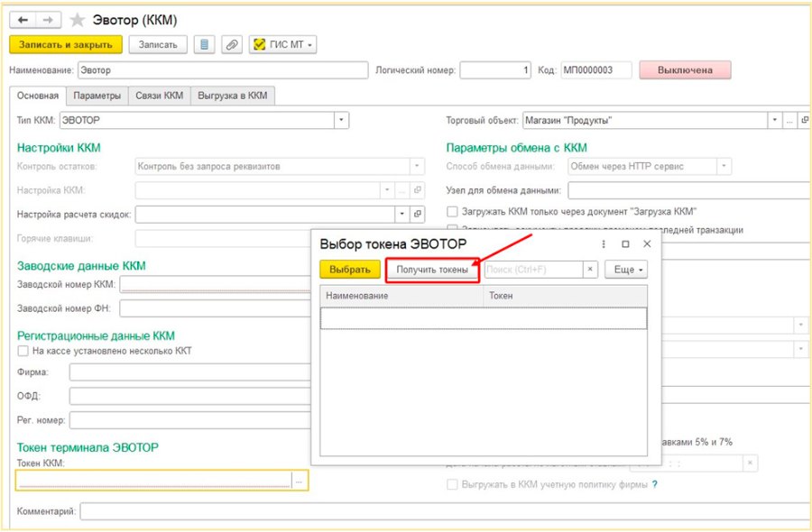The width and height of the screenshot is (812, 532).
Task: Click the Наименование column header in token list
Action: (401, 296)
